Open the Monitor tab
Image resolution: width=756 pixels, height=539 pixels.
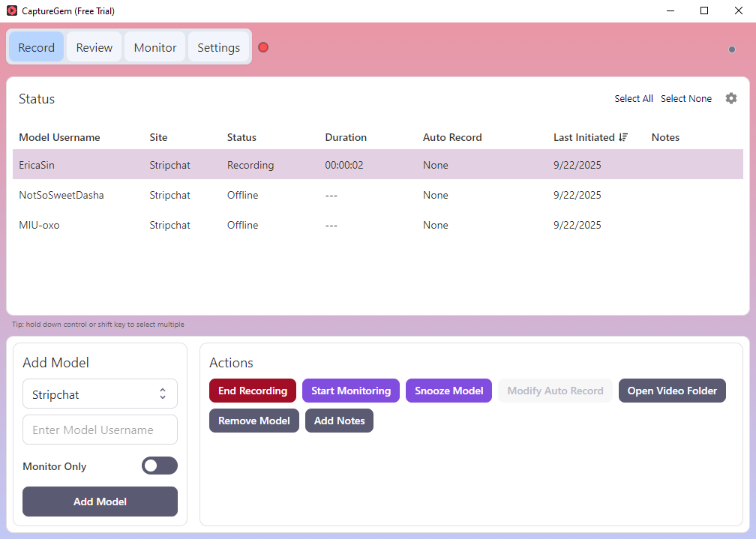155,47
